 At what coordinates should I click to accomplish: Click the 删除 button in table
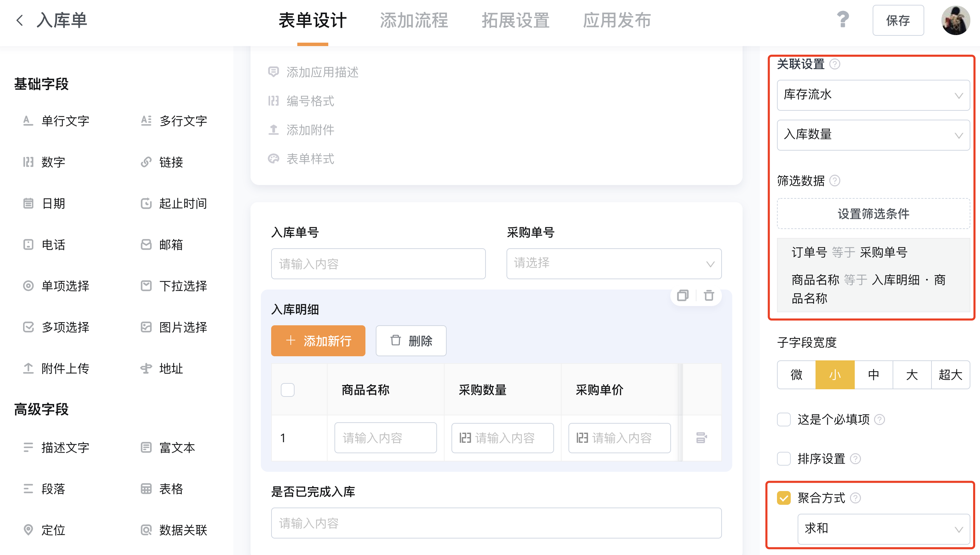pyautogui.click(x=411, y=341)
